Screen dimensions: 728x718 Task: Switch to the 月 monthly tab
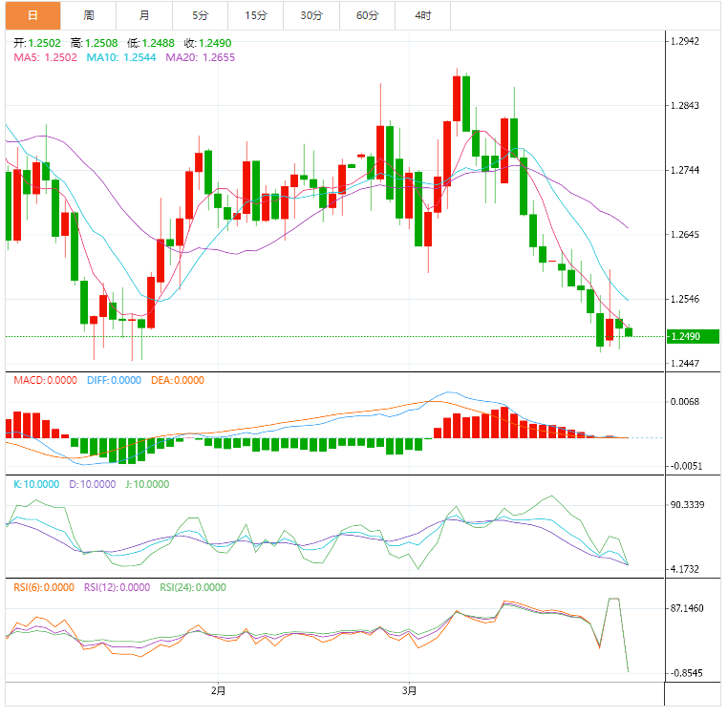[x=144, y=15]
